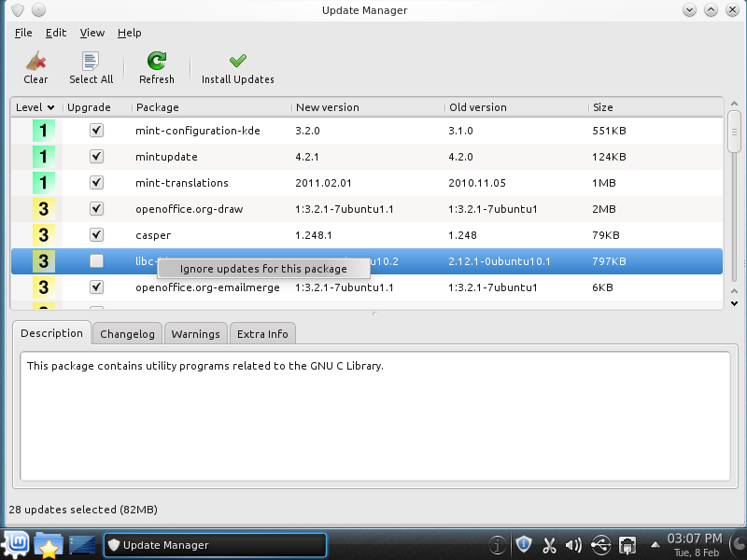Image resolution: width=747 pixels, height=560 pixels.
Task: Click the show desktop icon in the taskbar
Action: click(82, 545)
